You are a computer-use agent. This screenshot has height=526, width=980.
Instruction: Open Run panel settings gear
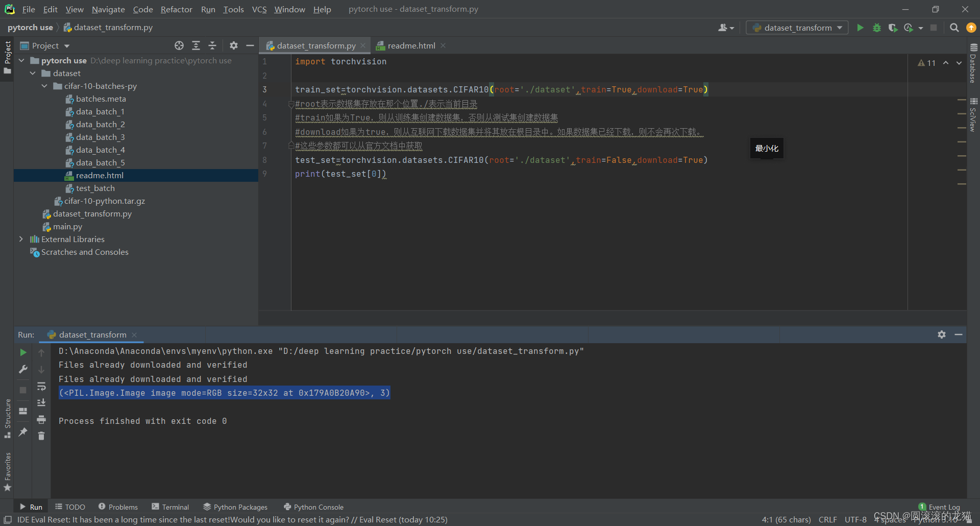click(942, 334)
